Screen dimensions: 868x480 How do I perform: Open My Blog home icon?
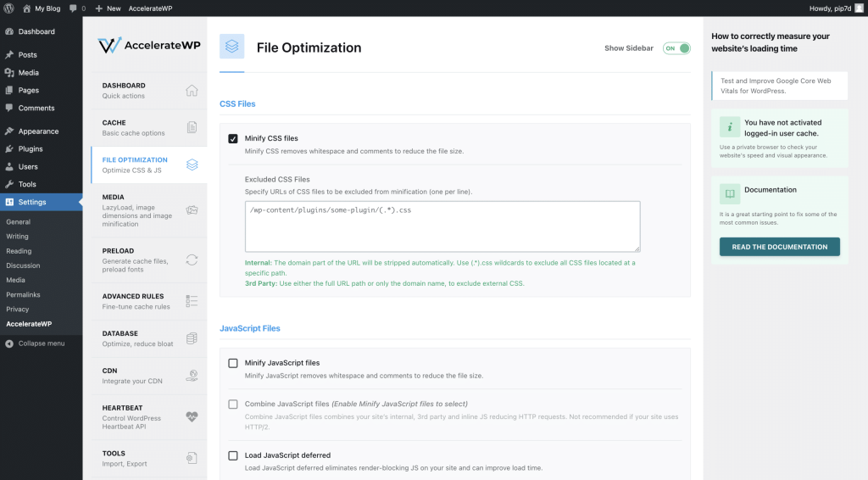[26, 8]
